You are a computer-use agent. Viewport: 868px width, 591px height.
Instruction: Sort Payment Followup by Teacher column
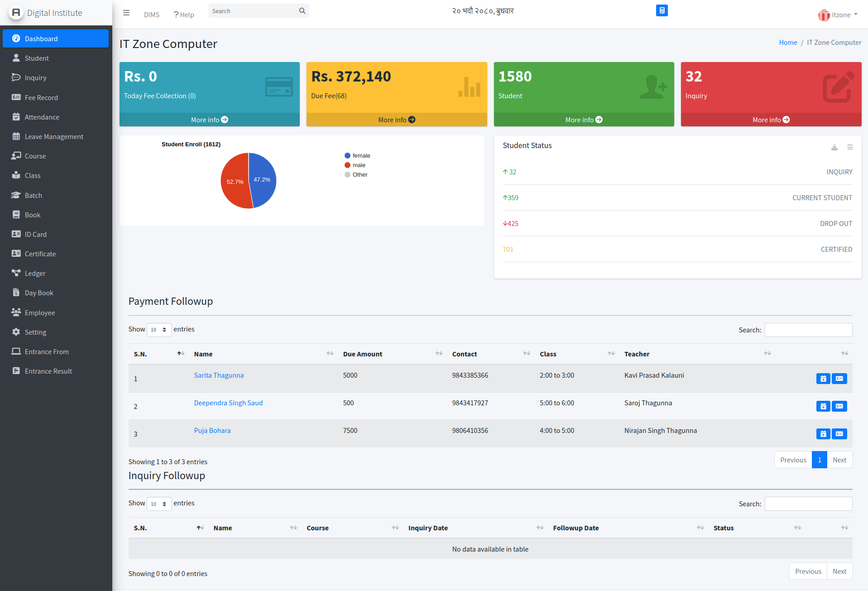(x=767, y=354)
